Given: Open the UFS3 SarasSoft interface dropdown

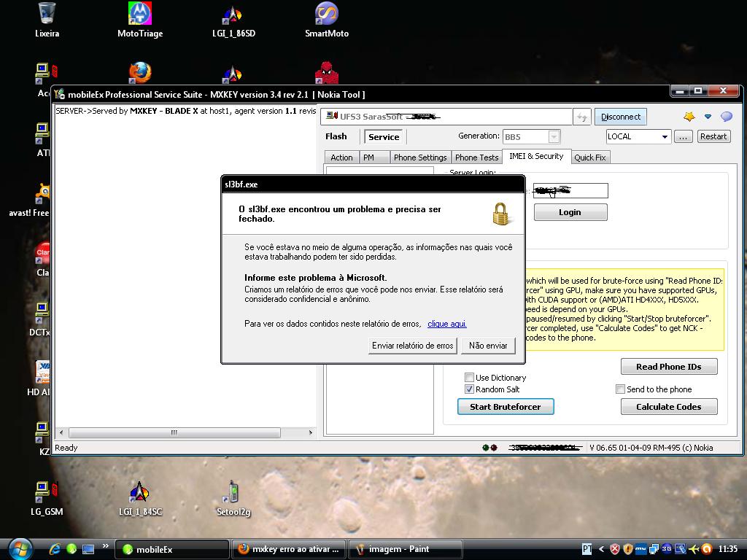Looking at the screenshot, I should click(x=447, y=117).
